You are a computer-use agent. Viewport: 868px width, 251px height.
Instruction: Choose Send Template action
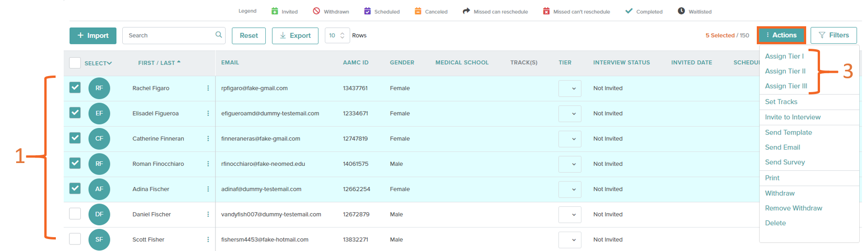[788, 132]
